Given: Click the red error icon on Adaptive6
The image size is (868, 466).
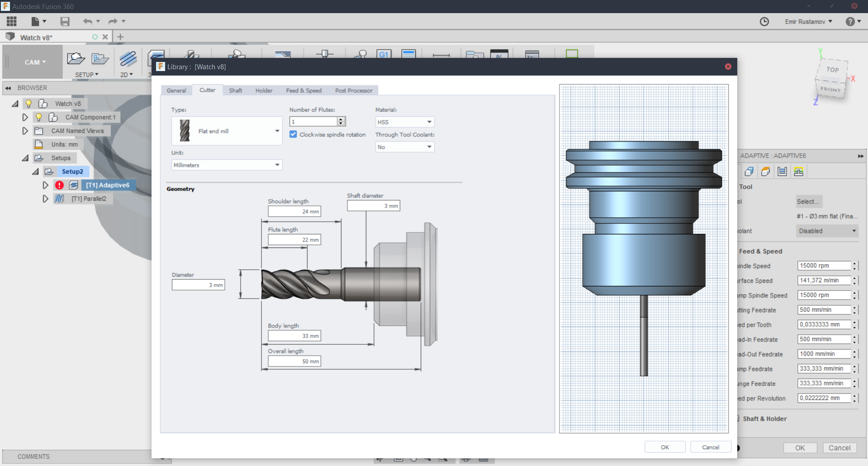Looking at the screenshot, I should [x=59, y=185].
